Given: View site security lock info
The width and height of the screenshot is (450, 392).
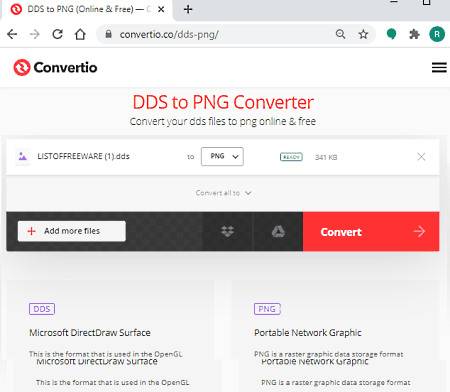Looking at the screenshot, I should pyautogui.click(x=108, y=34).
